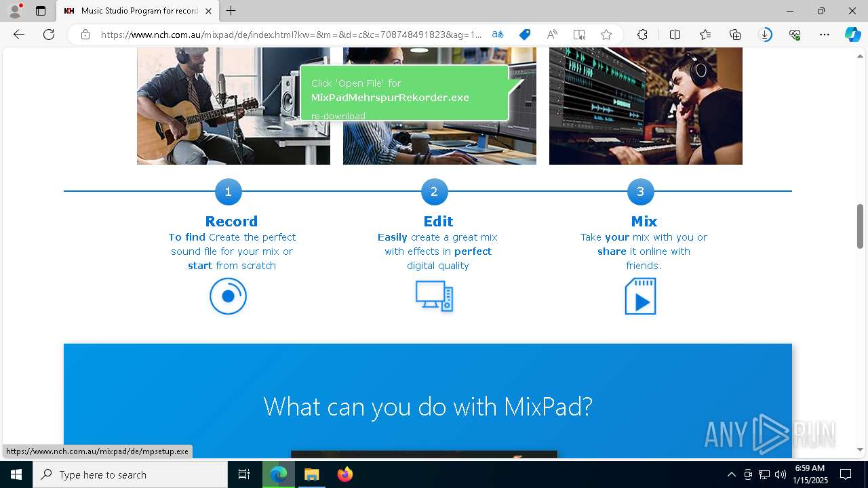Select the Music Studio Program browser tab
The width and height of the screenshot is (868, 488).
138,11
